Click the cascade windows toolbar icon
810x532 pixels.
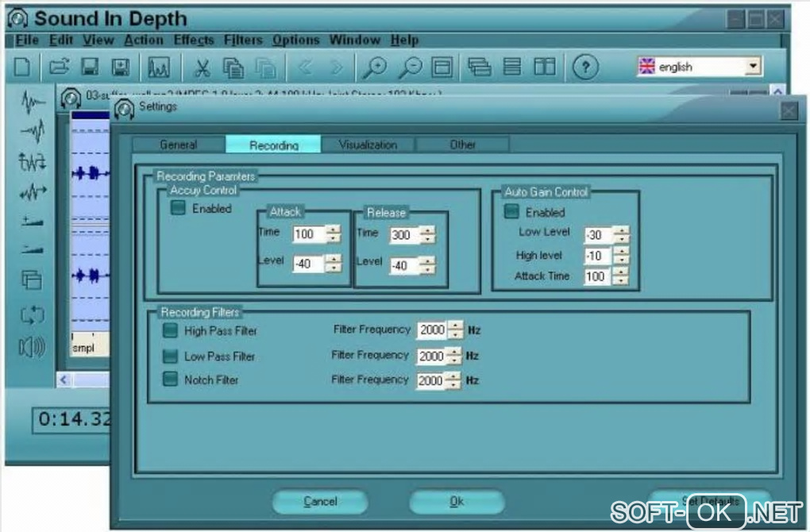coord(480,67)
